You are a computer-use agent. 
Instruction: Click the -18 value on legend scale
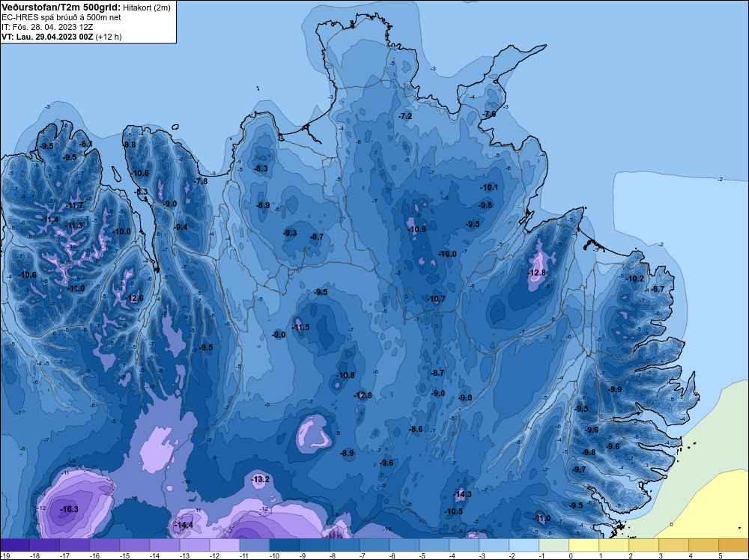coord(34,556)
